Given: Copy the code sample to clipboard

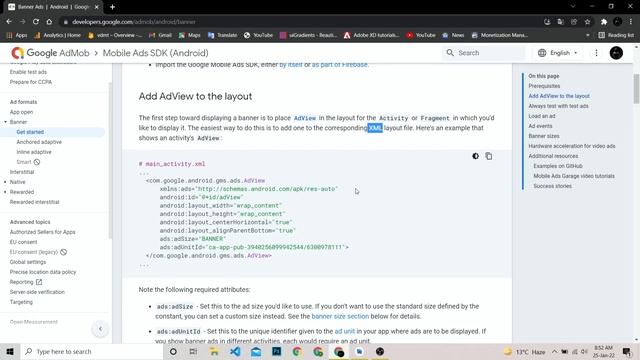Looking at the screenshot, I should point(489,156).
